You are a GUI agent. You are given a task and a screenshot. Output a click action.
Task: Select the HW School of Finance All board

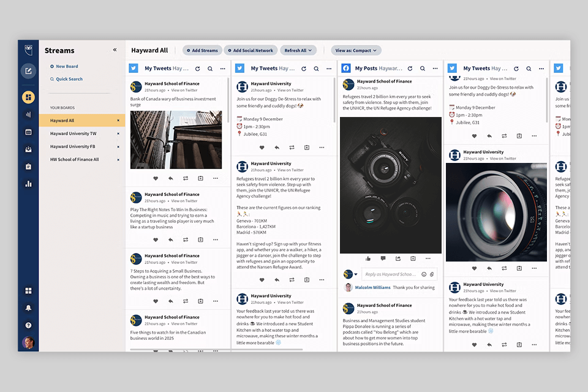tap(74, 159)
